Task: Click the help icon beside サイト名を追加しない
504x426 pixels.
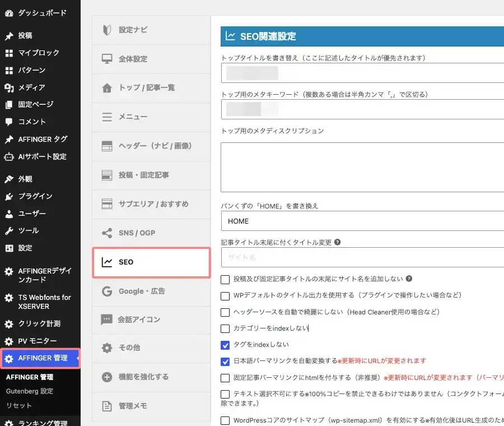Action: pyautogui.click(x=409, y=279)
